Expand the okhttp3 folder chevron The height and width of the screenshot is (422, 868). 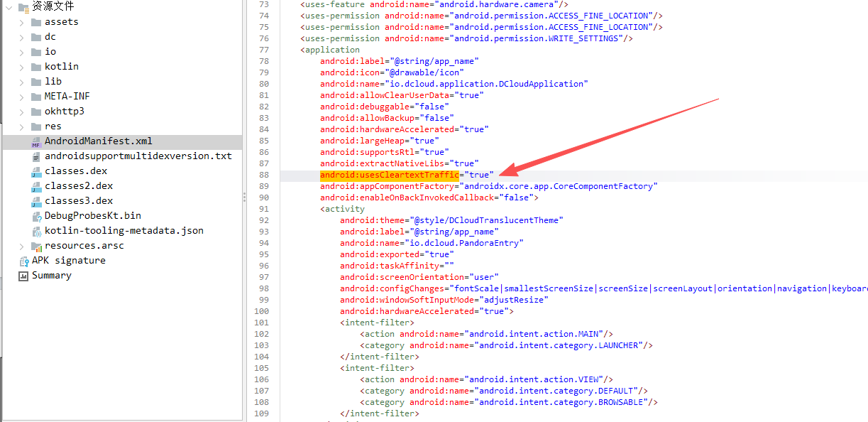tap(21, 112)
